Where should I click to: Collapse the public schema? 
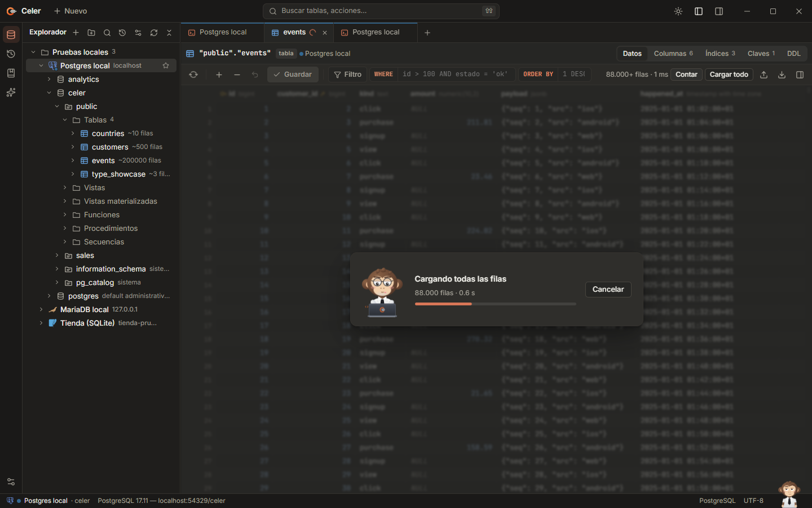tap(57, 106)
